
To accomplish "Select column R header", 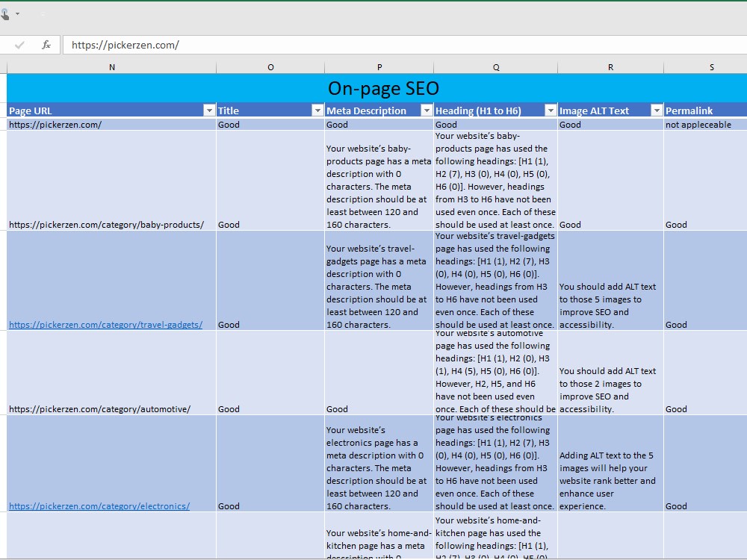I will (610, 67).
